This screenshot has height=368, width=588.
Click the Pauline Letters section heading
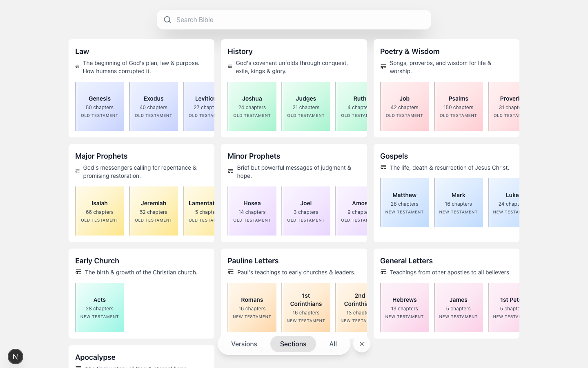(253, 261)
